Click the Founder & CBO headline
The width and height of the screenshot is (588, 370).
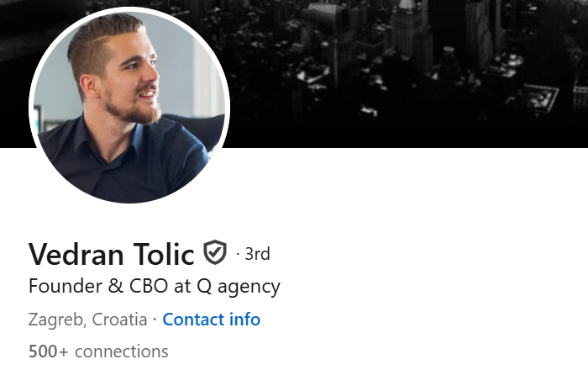154,286
